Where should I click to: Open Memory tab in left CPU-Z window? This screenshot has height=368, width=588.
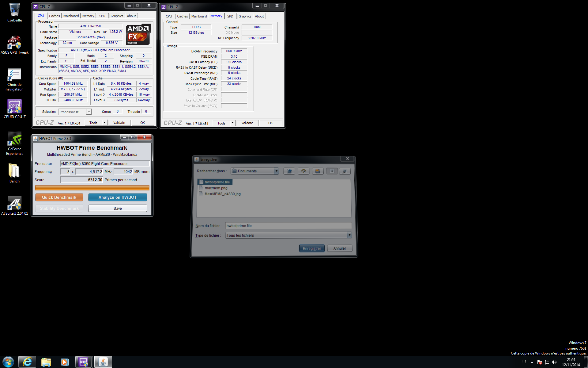point(88,16)
